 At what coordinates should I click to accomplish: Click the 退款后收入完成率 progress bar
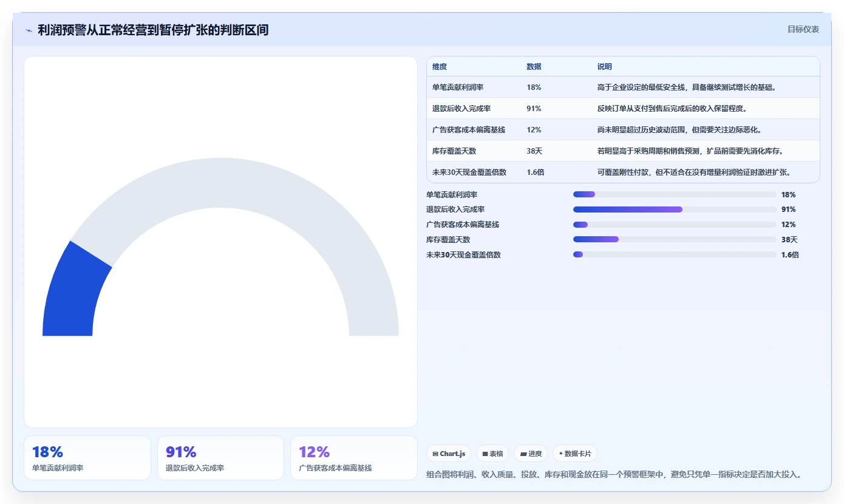coord(675,209)
